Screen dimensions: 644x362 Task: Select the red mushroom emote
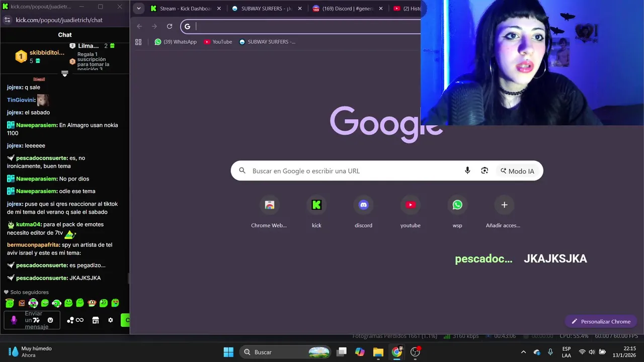point(92,303)
